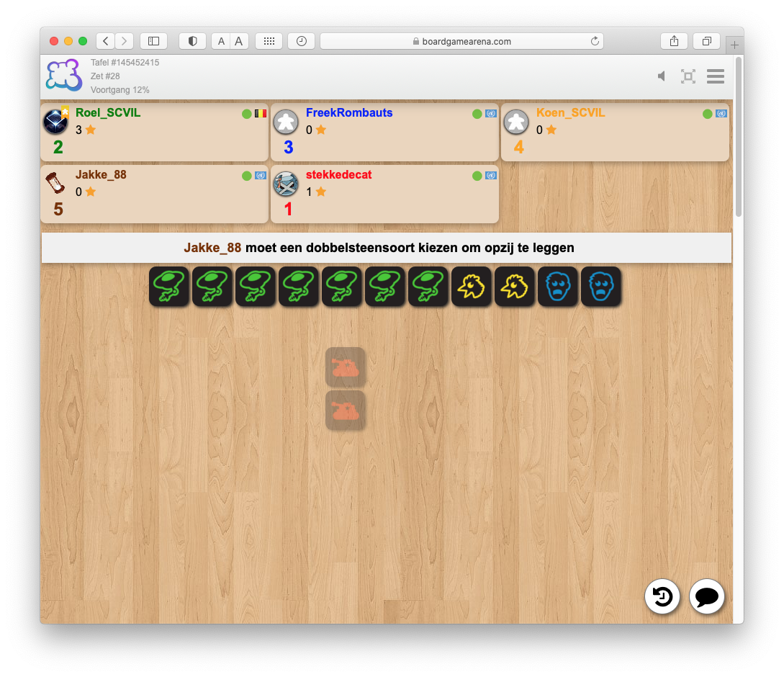Choose the second blue human face die
Image resolution: width=784 pixels, height=677 pixels.
tap(601, 286)
